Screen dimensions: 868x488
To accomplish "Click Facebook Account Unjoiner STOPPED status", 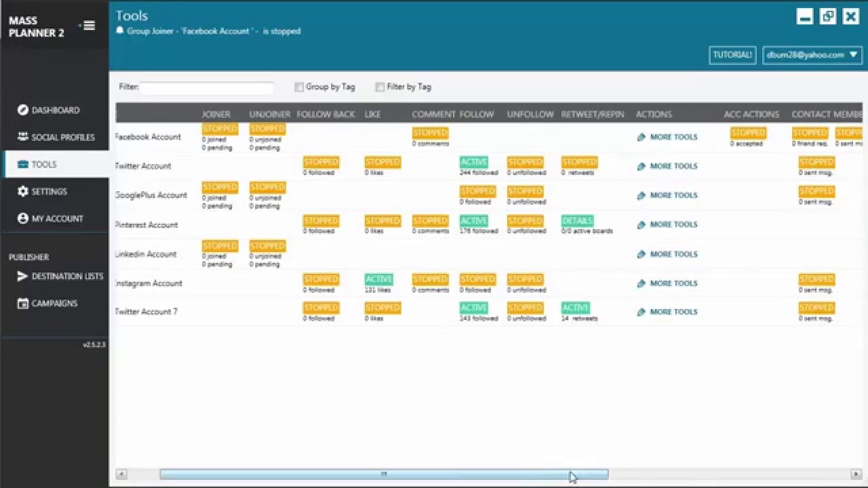I will (x=267, y=129).
